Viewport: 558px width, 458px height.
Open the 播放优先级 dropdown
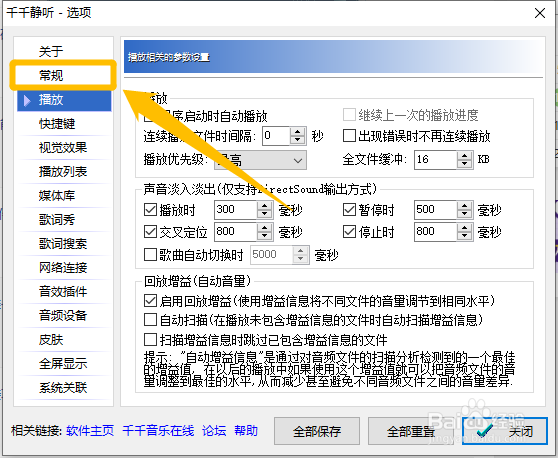(x=260, y=160)
